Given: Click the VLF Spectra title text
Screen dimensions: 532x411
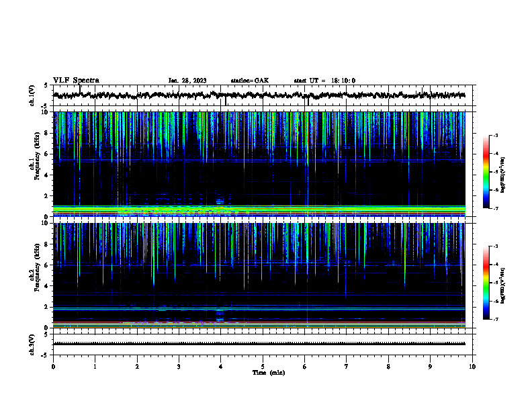Looking at the screenshot, I should (x=76, y=81).
